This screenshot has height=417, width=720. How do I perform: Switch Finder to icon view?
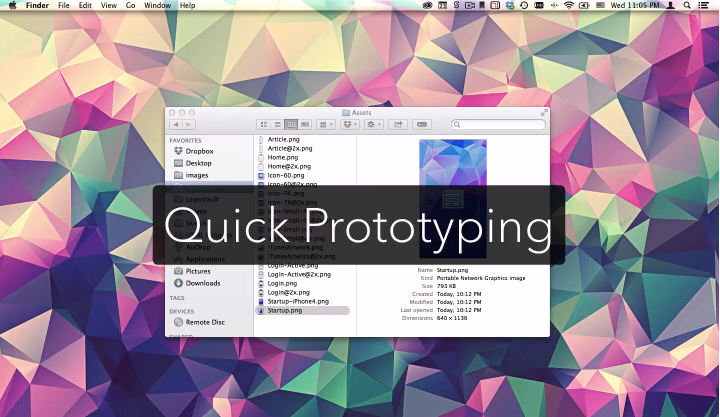[264, 124]
